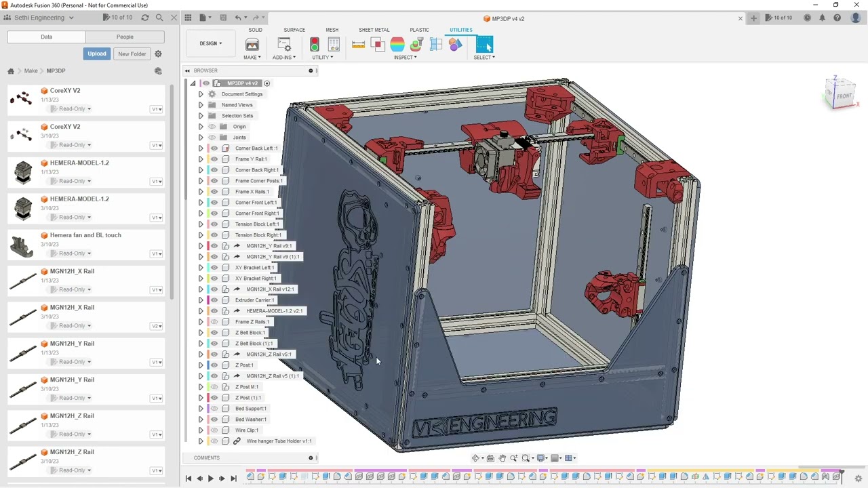Hide Extruder Carrier:1 component
Viewport: 868px width, 488px height.
click(214, 300)
